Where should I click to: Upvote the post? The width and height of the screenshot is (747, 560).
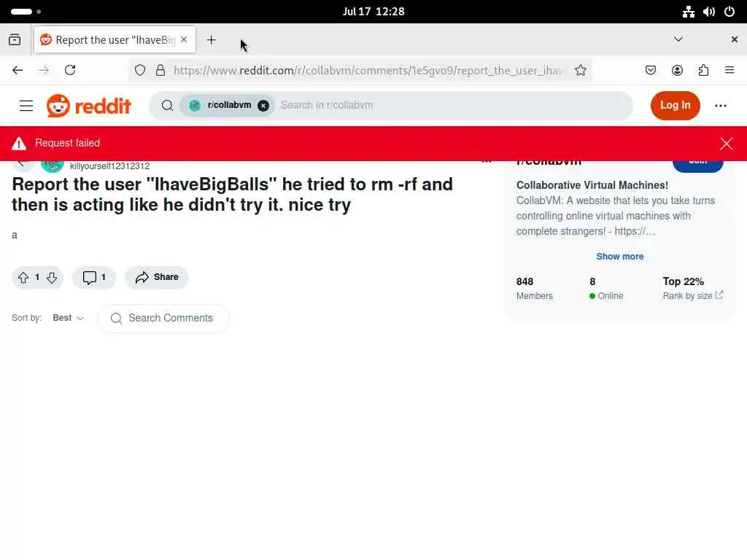23,277
